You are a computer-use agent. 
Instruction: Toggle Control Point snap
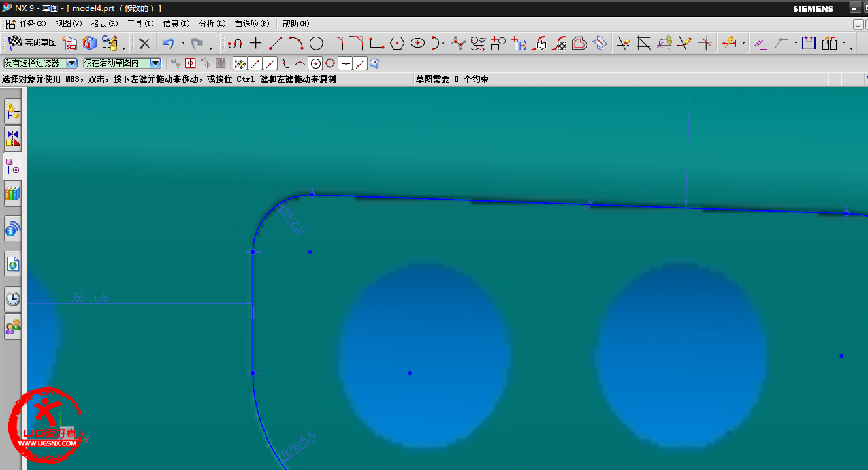285,63
